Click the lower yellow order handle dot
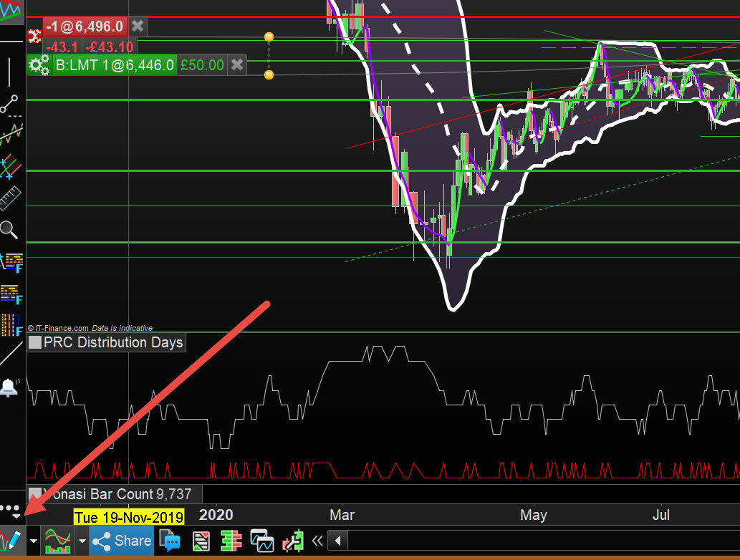The width and height of the screenshot is (740, 560). pyautogui.click(x=269, y=74)
